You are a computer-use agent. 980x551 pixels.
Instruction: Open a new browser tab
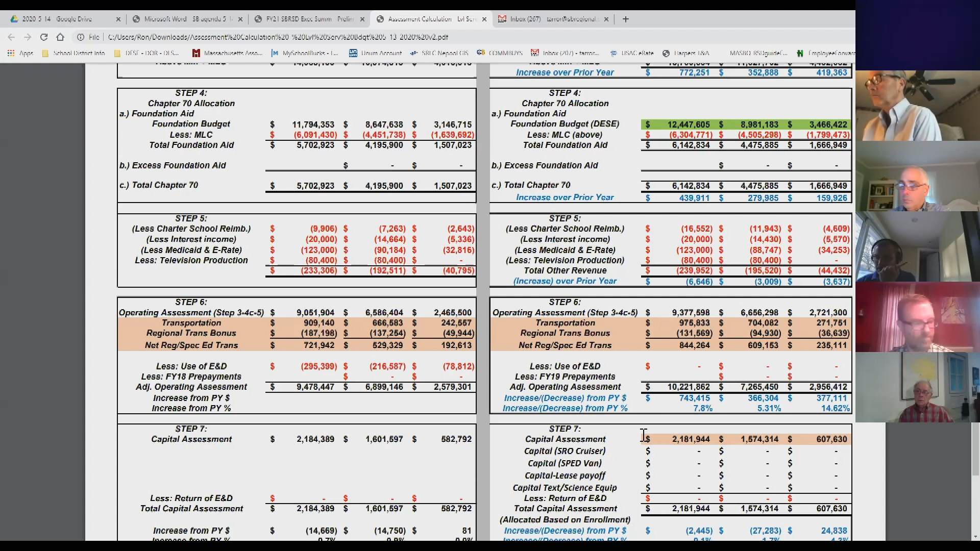click(625, 19)
